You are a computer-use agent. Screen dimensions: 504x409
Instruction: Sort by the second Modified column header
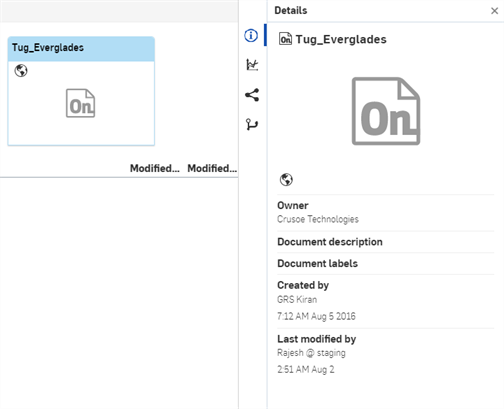point(212,168)
